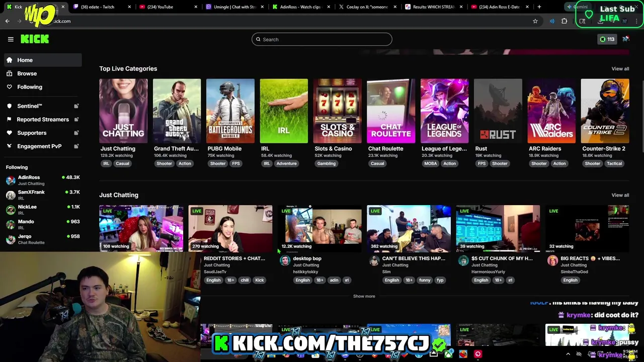Screen dimensions: 644x362
Task: Click the HarmoniousYuriy channel avatar
Action: point(463,260)
